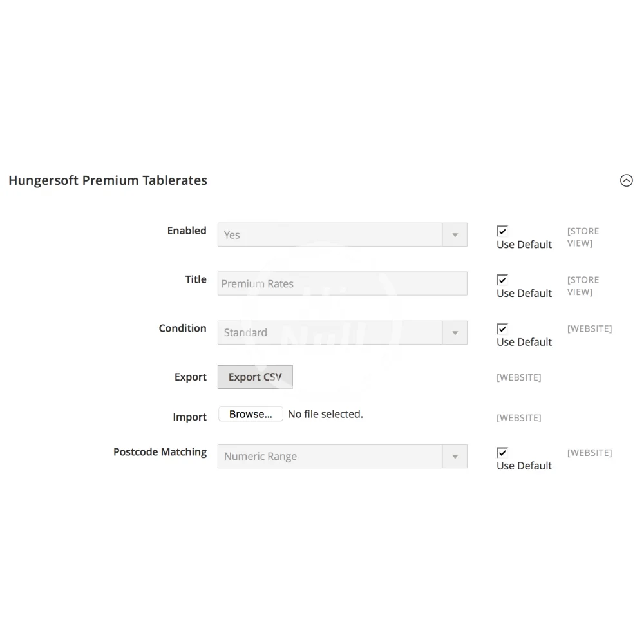Click the Browse... file button

(251, 414)
